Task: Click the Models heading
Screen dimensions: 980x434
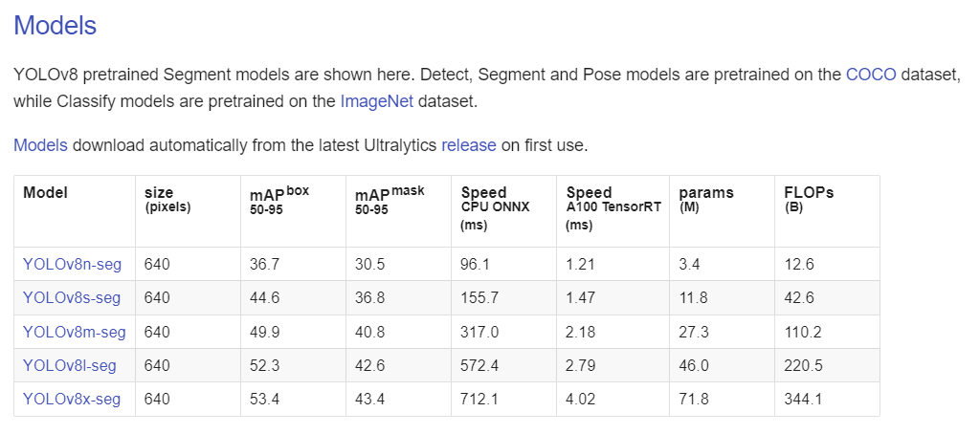Action: pyautogui.click(x=55, y=26)
